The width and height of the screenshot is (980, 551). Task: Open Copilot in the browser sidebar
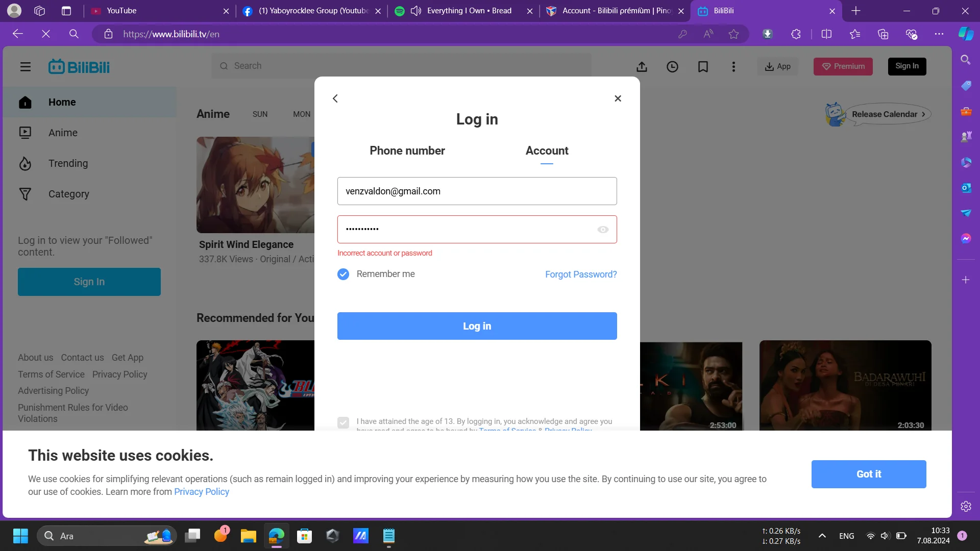click(965, 34)
